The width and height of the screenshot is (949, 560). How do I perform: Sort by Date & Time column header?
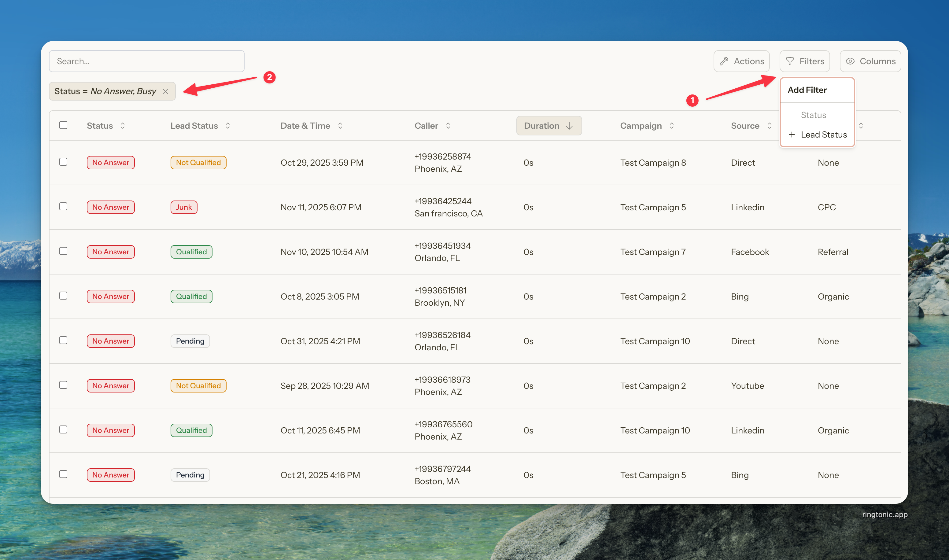point(305,126)
